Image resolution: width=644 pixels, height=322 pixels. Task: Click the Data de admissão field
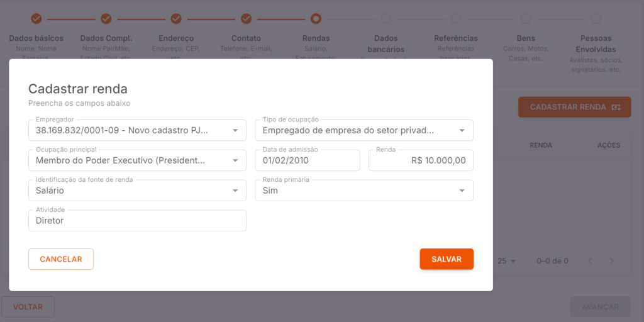click(x=308, y=160)
